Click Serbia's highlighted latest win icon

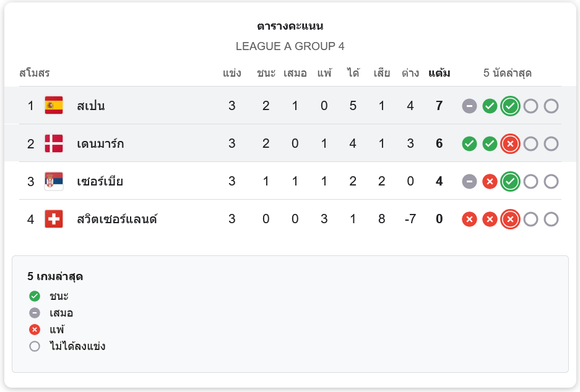coord(510,182)
